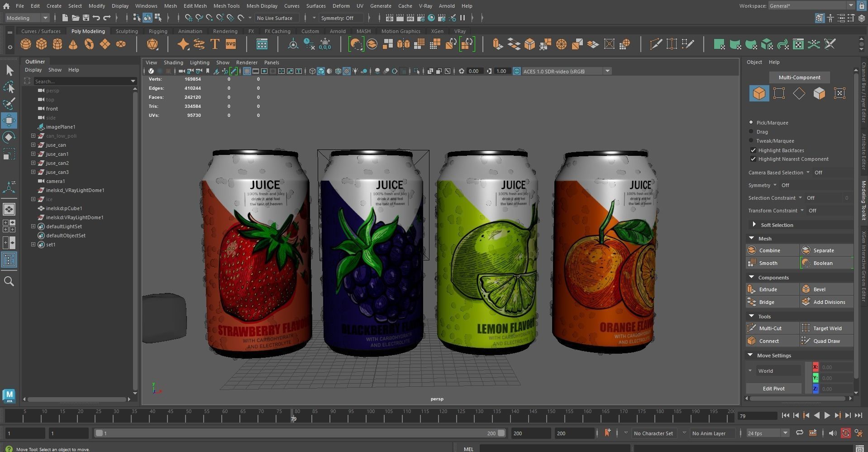Screen dimensions: 868x452
Task: Open the viewport Shading menu
Action: [x=173, y=63]
